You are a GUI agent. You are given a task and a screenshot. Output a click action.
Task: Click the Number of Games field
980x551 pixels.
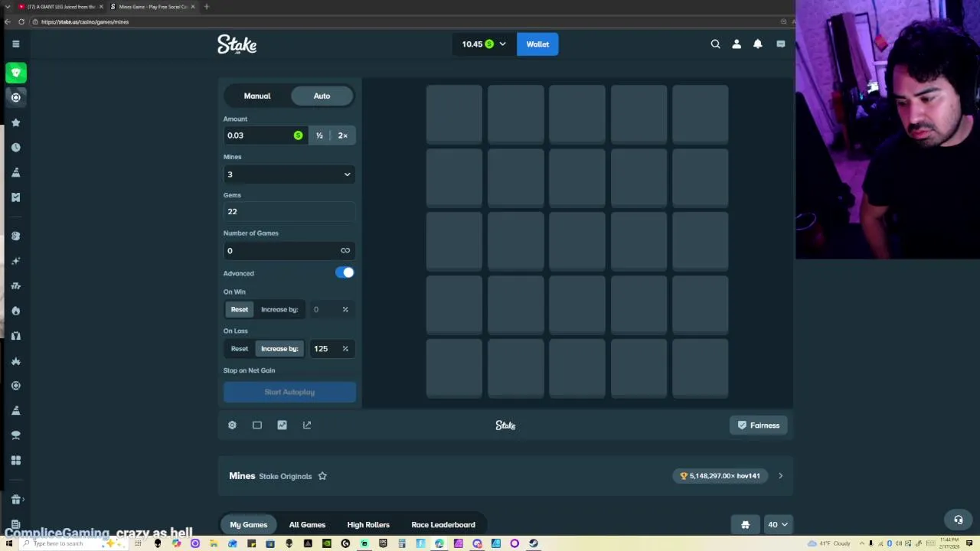(289, 250)
